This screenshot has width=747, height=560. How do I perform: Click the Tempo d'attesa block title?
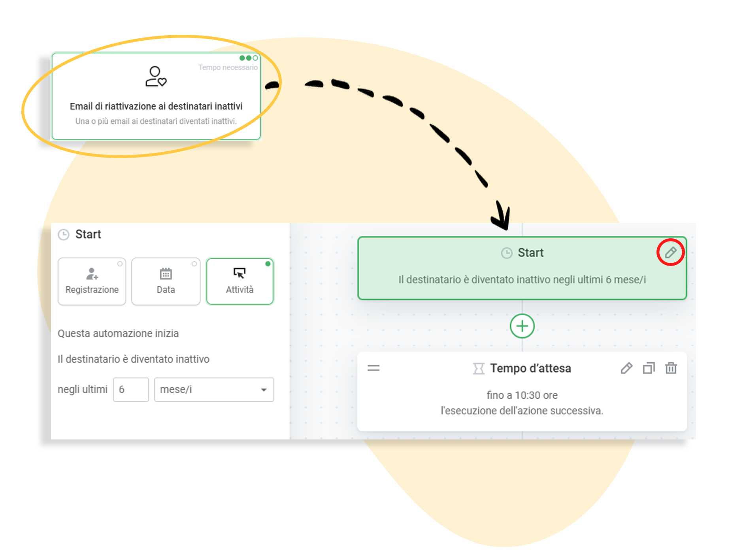tap(530, 368)
